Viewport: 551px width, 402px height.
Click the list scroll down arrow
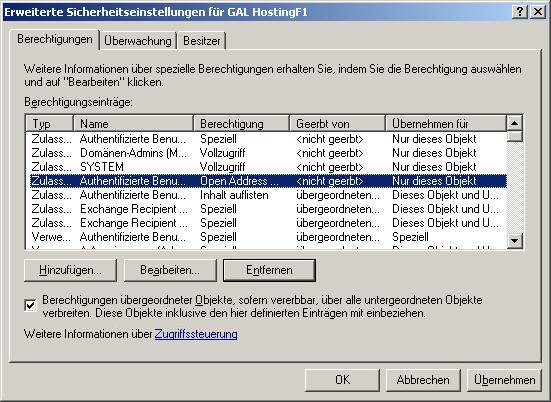tap(514, 241)
